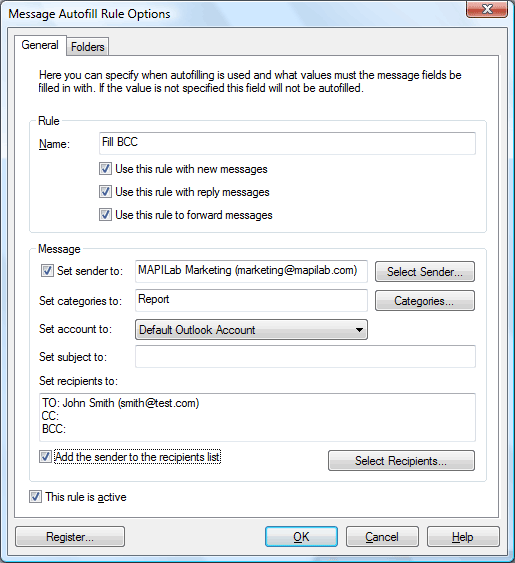
Task: Close the Message Autofill Rule Options window
Action: (487, 9)
